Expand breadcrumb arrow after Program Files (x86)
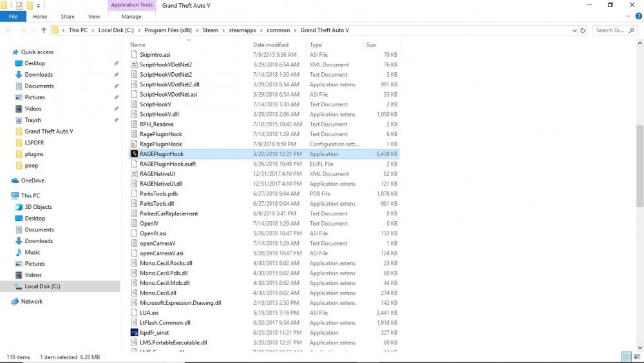Screen dimensions: 644x363 click(196, 30)
